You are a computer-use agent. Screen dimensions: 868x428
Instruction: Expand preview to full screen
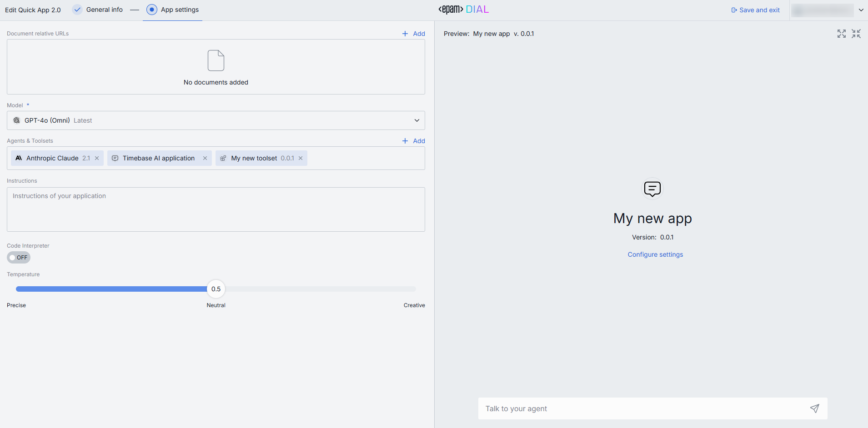tap(842, 34)
